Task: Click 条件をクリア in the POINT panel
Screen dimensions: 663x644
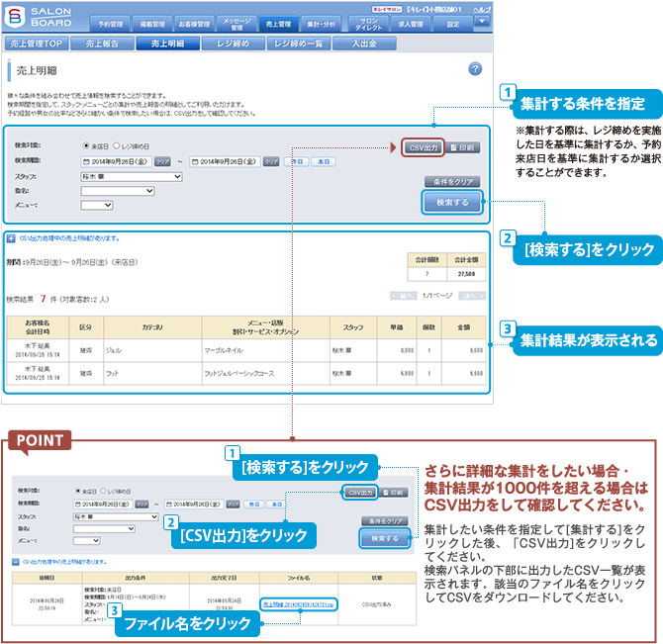Action: click(385, 521)
